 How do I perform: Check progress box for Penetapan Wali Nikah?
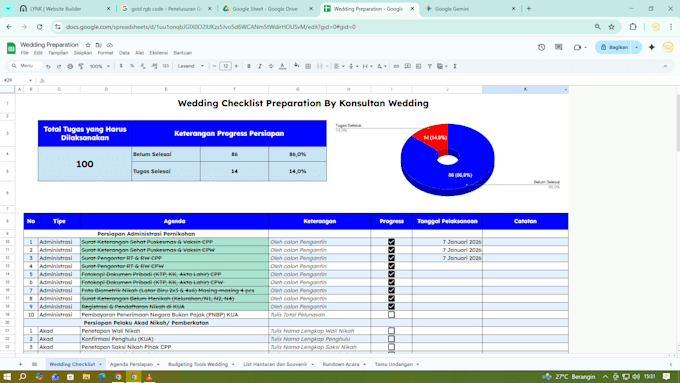(x=391, y=331)
